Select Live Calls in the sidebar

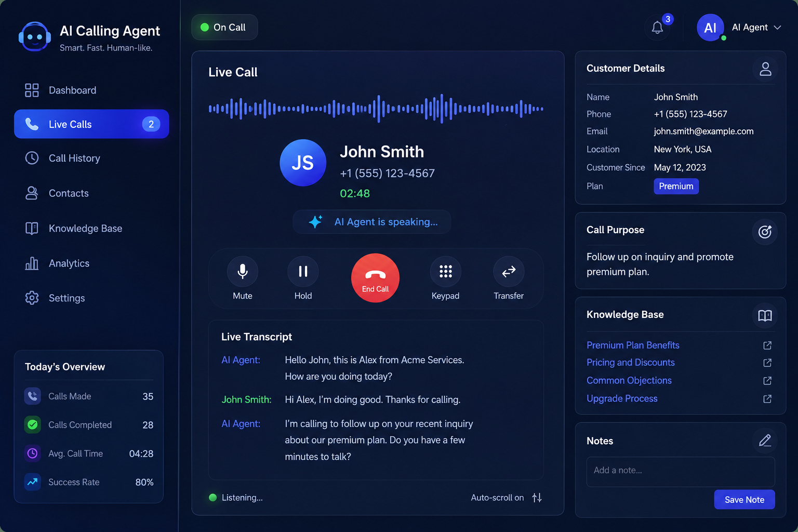[91, 124]
